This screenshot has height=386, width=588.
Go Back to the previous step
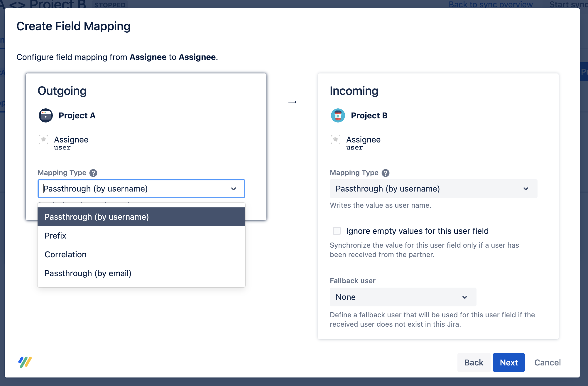click(x=474, y=362)
